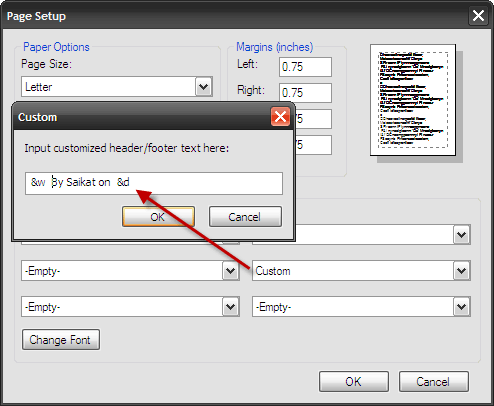Expand the middle-left -Empty- dropdown arrow
Viewport: 494px width, 406px height.
click(x=230, y=271)
